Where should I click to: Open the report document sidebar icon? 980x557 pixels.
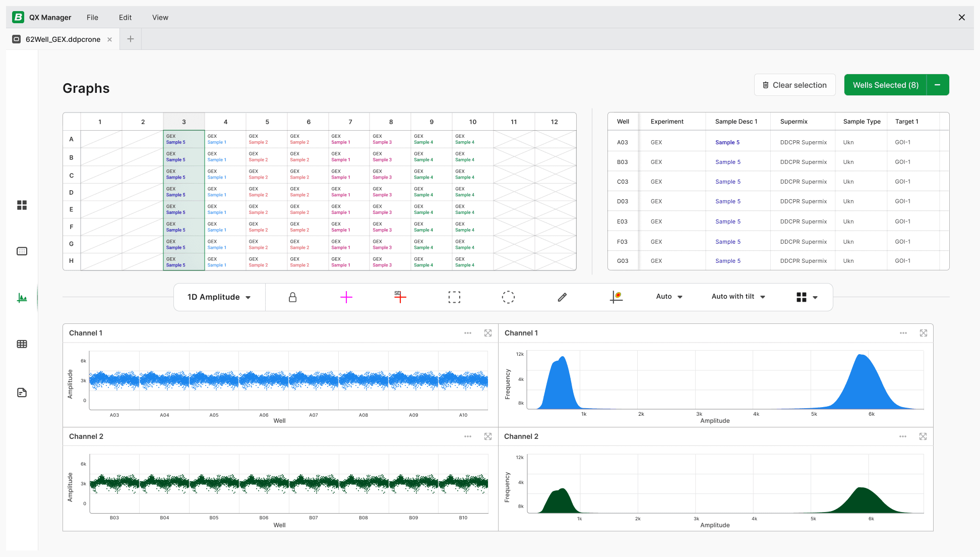(22, 393)
